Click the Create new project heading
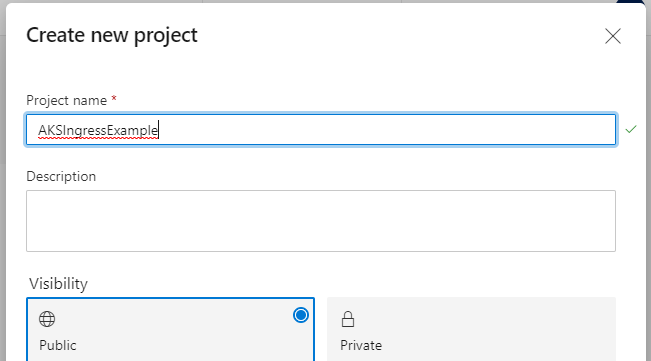The image size is (651, 361). (x=112, y=35)
